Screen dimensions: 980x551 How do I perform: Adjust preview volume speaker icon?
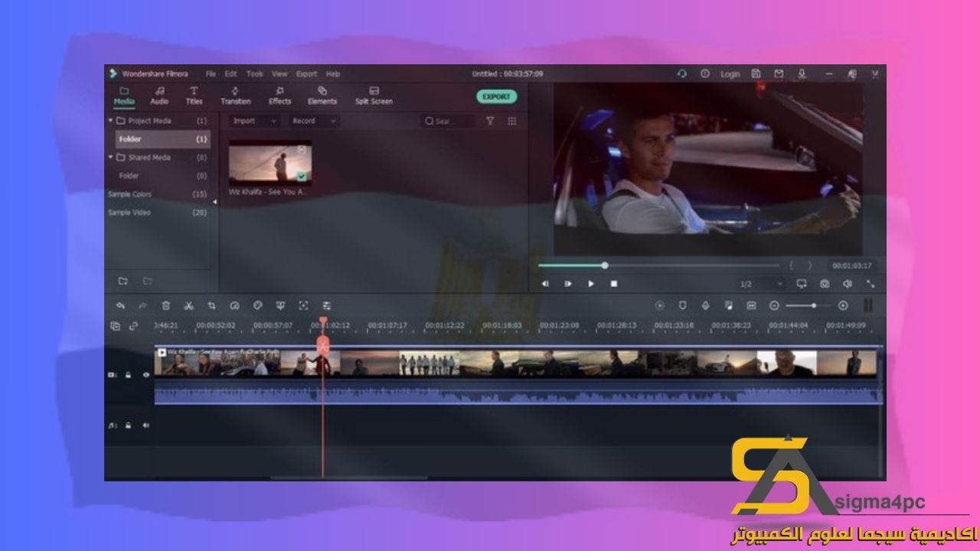[x=848, y=284]
